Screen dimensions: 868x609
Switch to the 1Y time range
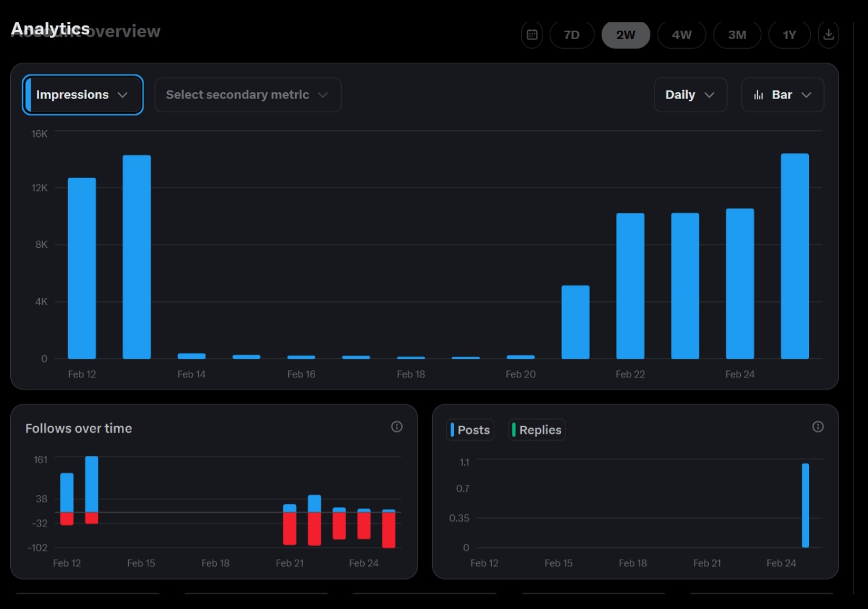[789, 35]
